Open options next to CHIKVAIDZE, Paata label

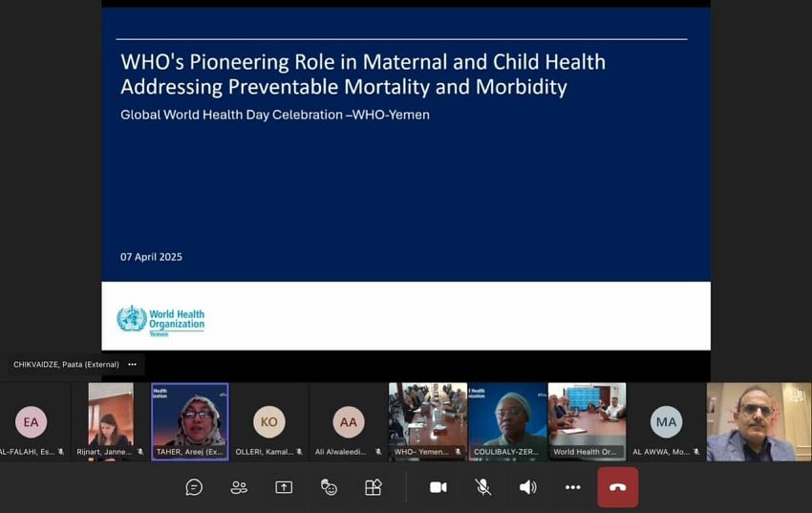(x=133, y=364)
